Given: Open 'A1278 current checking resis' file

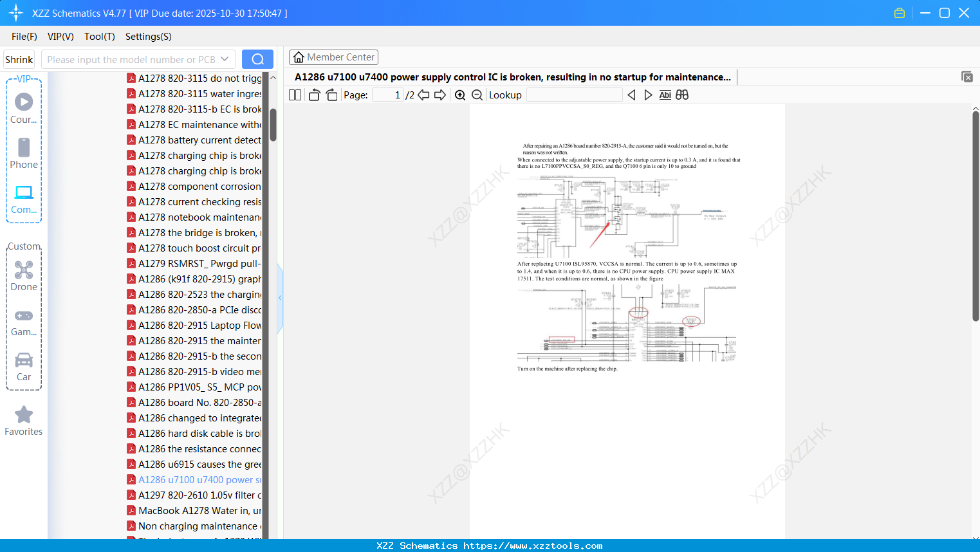Looking at the screenshot, I should [x=194, y=201].
